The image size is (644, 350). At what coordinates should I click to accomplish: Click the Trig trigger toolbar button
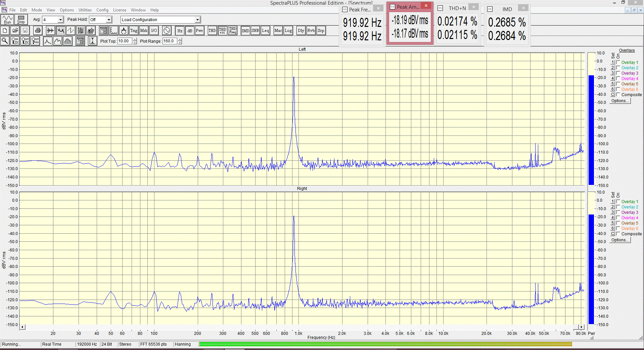[x=134, y=31]
